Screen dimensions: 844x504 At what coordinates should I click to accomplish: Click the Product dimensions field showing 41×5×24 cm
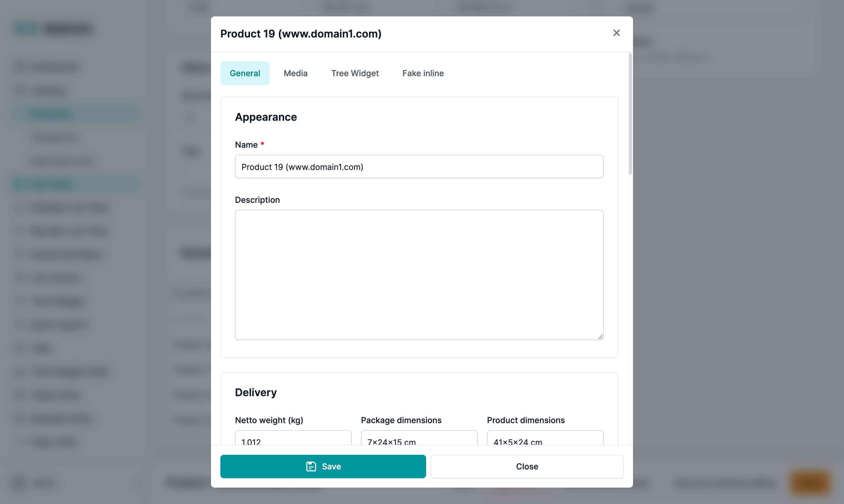(x=545, y=439)
